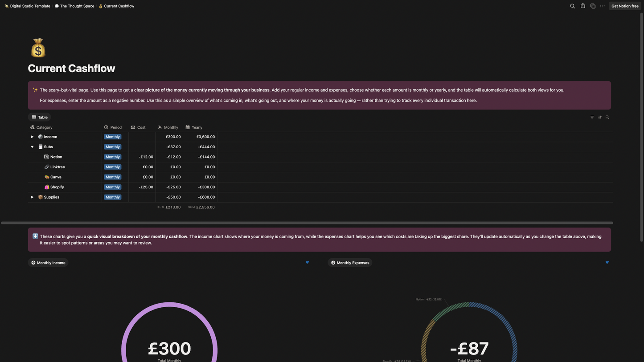The width and height of the screenshot is (644, 362).
Task: Click the Shopify row bag icon
Action: 46,187
